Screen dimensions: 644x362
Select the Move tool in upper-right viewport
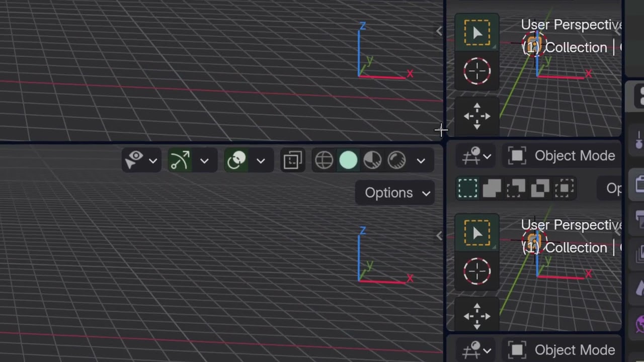[477, 116]
